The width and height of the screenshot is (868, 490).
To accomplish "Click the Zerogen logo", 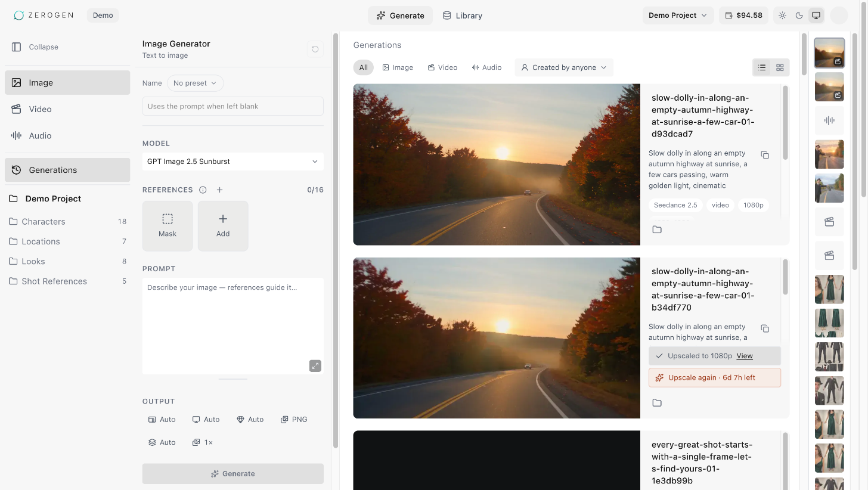I will coord(44,15).
